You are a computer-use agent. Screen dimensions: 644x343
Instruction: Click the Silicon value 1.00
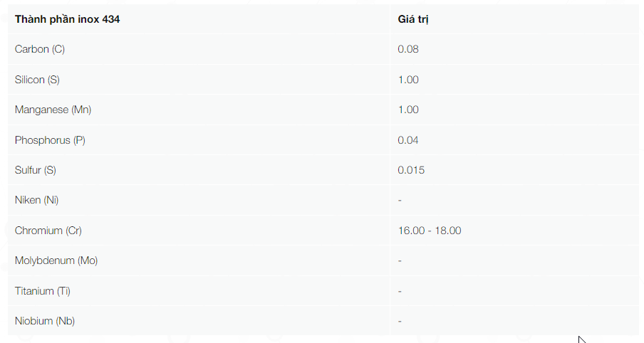click(x=407, y=80)
